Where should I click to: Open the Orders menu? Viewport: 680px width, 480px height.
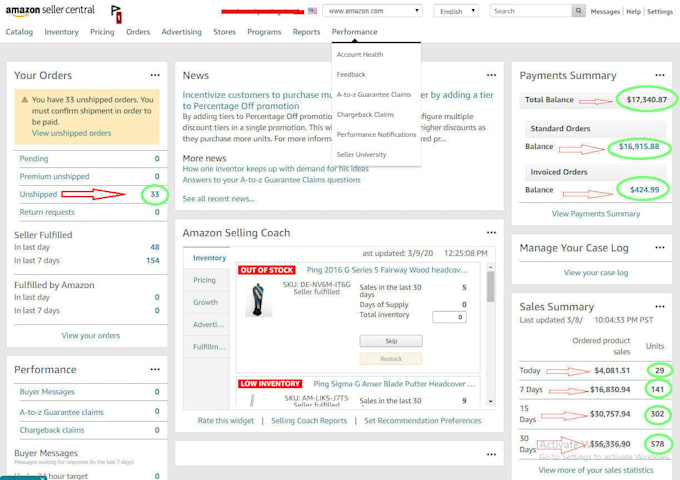coord(138,32)
